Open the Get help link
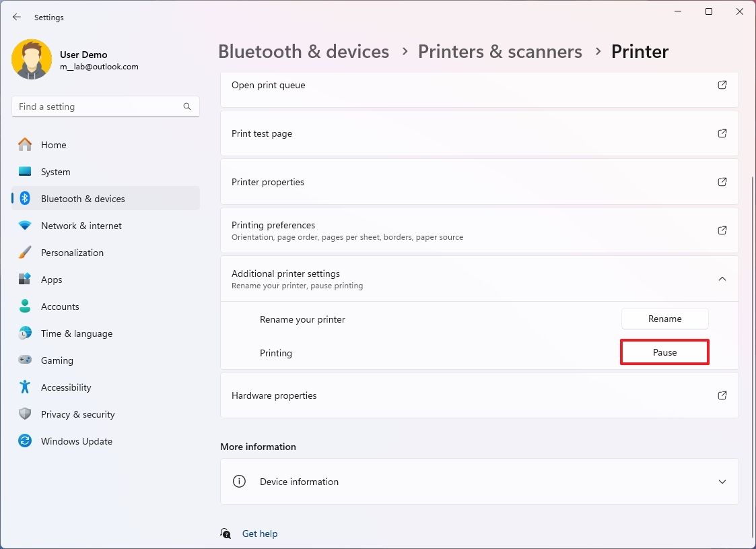This screenshot has width=756, height=549. (x=260, y=534)
